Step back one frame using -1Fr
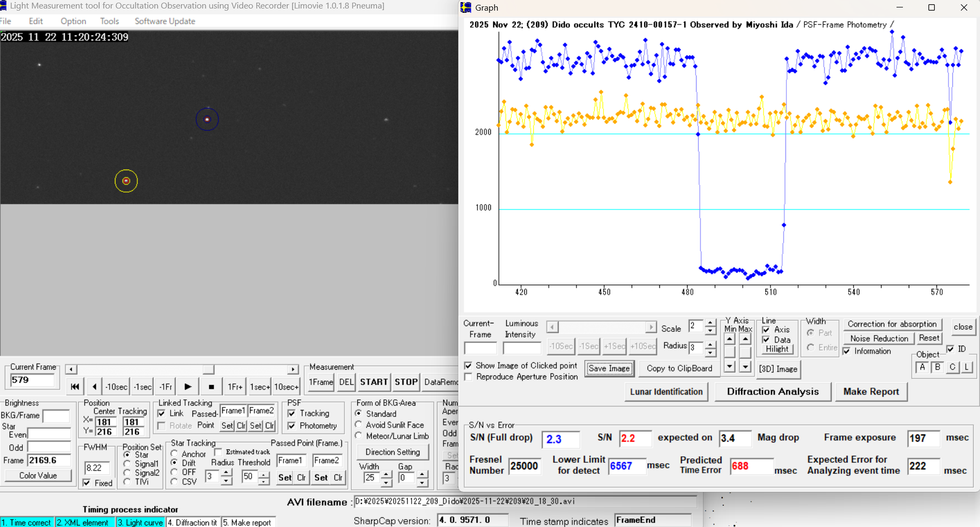 click(x=165, y=387)
